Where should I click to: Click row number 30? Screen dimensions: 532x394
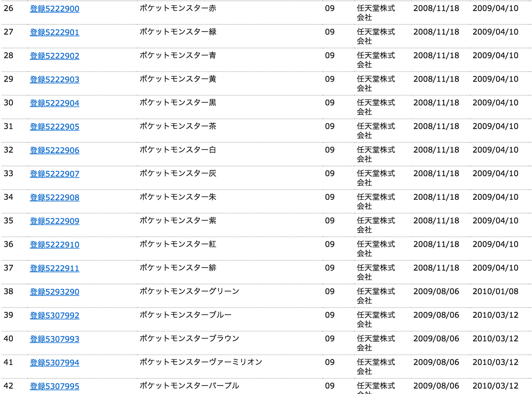click(8, 102)
